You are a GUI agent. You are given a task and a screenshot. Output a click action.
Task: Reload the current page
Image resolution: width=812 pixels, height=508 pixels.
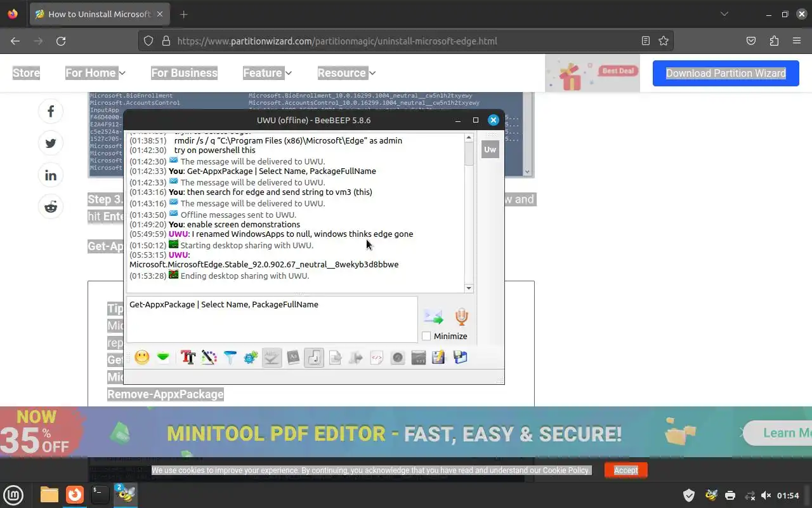(61, 41)
